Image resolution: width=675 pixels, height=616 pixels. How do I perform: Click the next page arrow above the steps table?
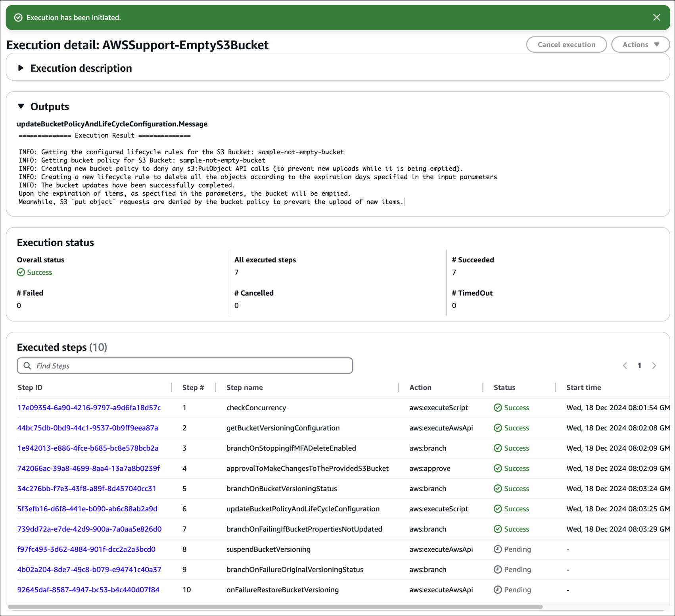pos(654,365)
